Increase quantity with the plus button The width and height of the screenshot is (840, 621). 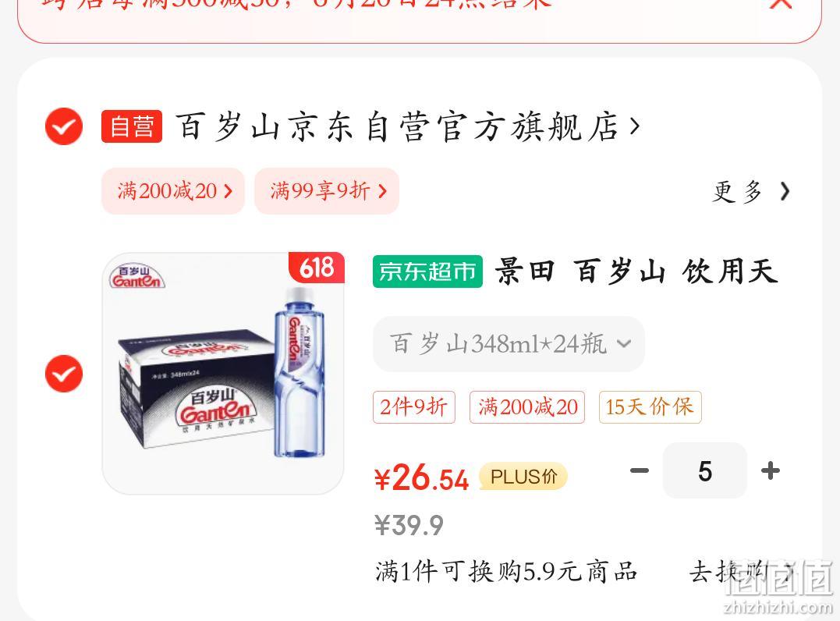(771, 471)
